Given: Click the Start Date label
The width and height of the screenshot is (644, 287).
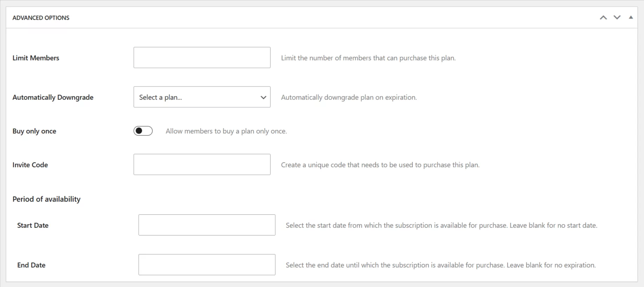Looking at the screenshot, I should (33, 225).
